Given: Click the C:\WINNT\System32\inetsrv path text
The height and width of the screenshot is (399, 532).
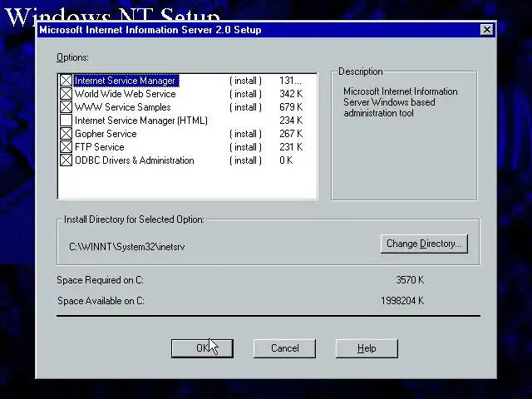Looking at the screenshot, I should [x=127, y=247].
